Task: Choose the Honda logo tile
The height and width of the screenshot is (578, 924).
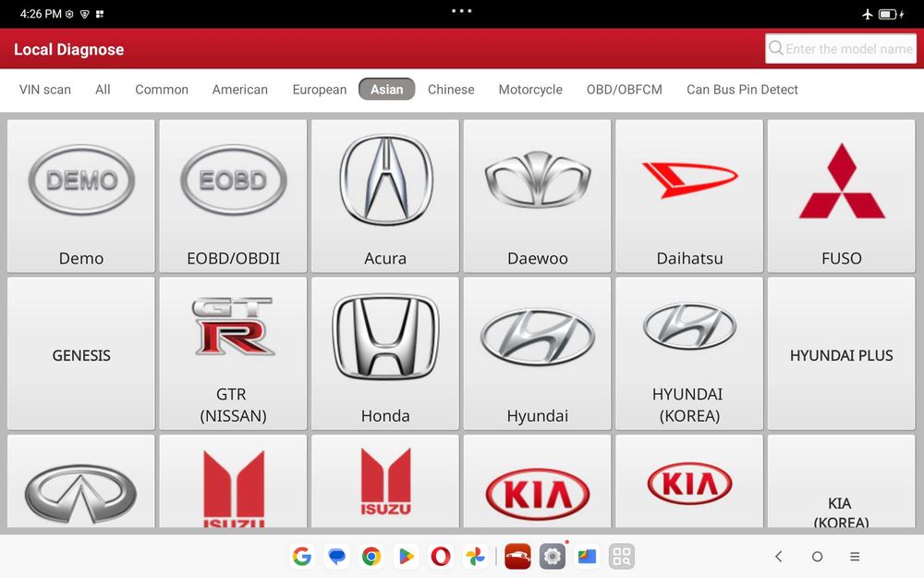Action: point(385,354)
